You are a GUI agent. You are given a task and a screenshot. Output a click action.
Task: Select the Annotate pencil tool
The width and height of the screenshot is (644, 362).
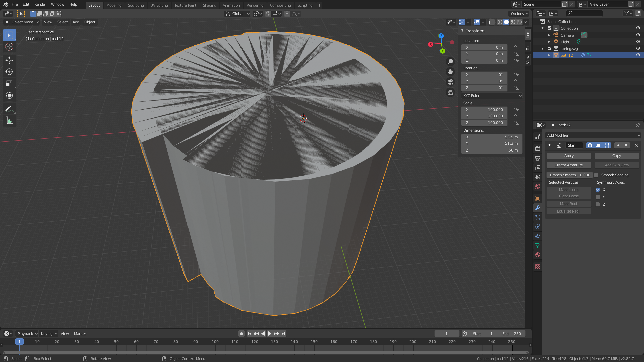pyautogui.click(x=9, y=109)
